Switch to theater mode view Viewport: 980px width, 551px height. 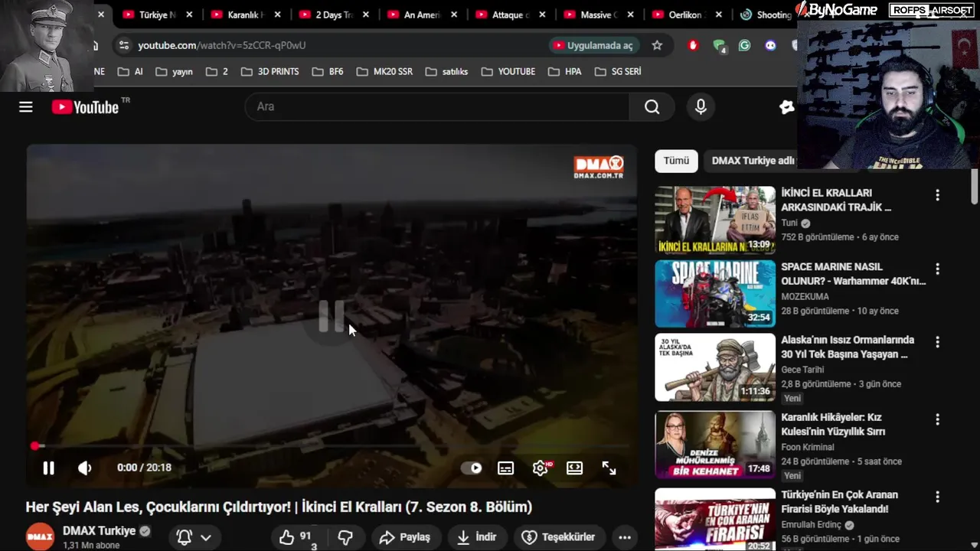click(x=574, y=468)
